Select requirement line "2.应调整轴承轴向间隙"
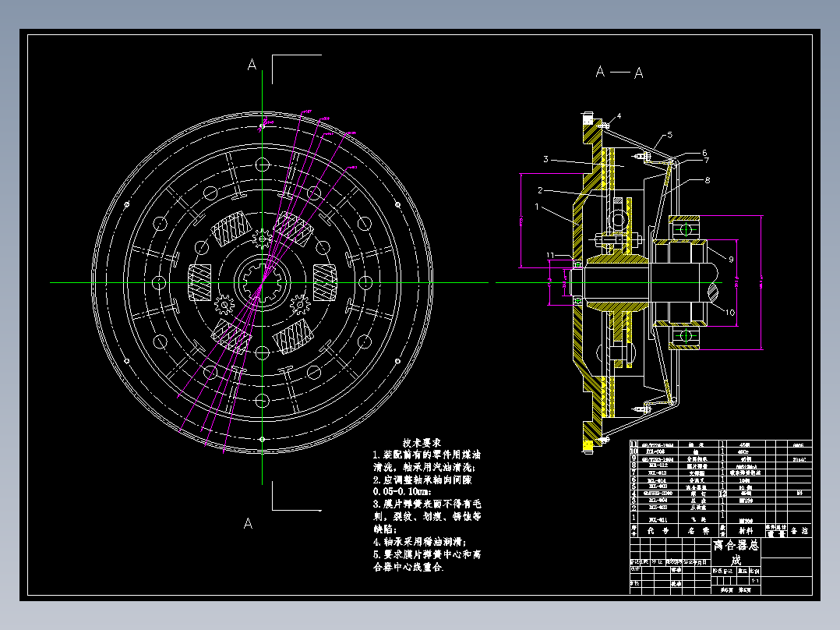 422,480
